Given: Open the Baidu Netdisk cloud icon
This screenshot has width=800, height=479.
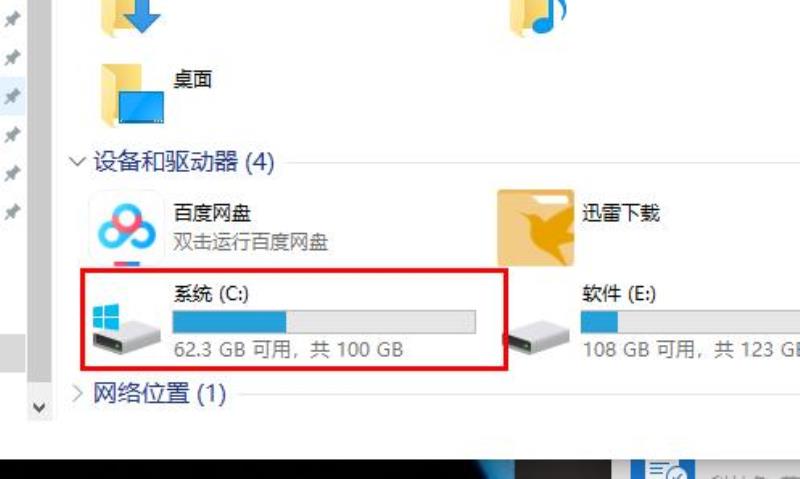Looking at the screenshot, I should (x=127, y=229).
